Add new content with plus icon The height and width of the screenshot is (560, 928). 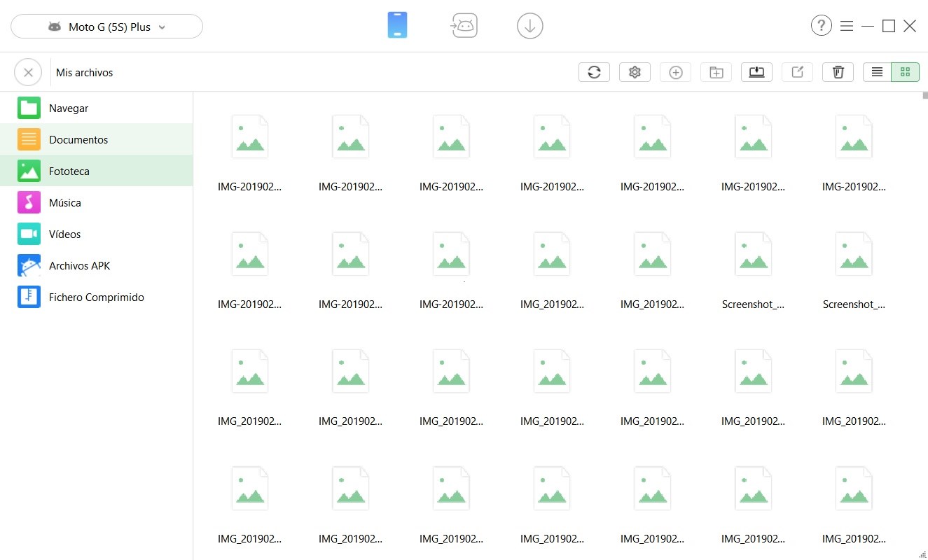[x=675, y=72]
